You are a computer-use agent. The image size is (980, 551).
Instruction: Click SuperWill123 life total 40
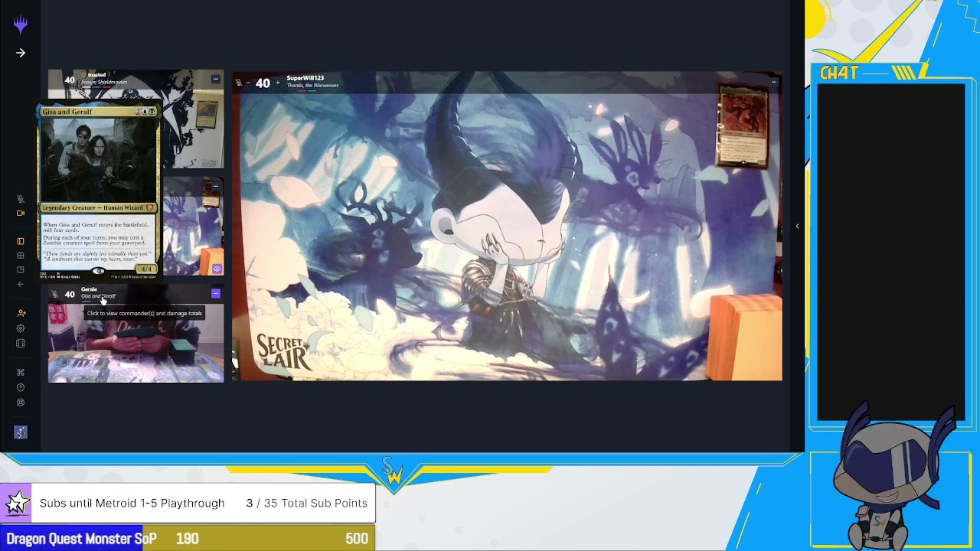click(263, 83)
